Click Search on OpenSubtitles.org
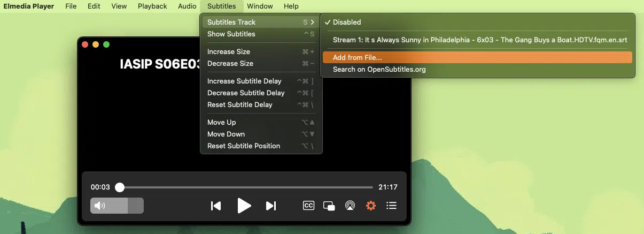This screenshot has height=234, width=644. 379,70
